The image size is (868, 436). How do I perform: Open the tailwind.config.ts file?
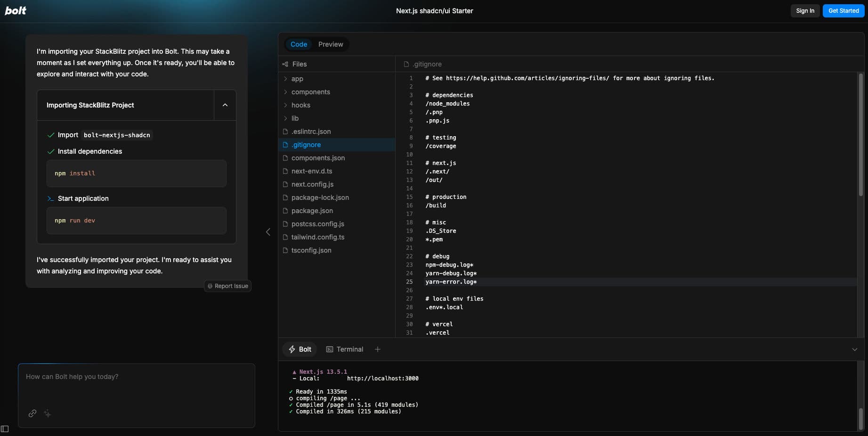pyautogui.click(x=317, y=237)
